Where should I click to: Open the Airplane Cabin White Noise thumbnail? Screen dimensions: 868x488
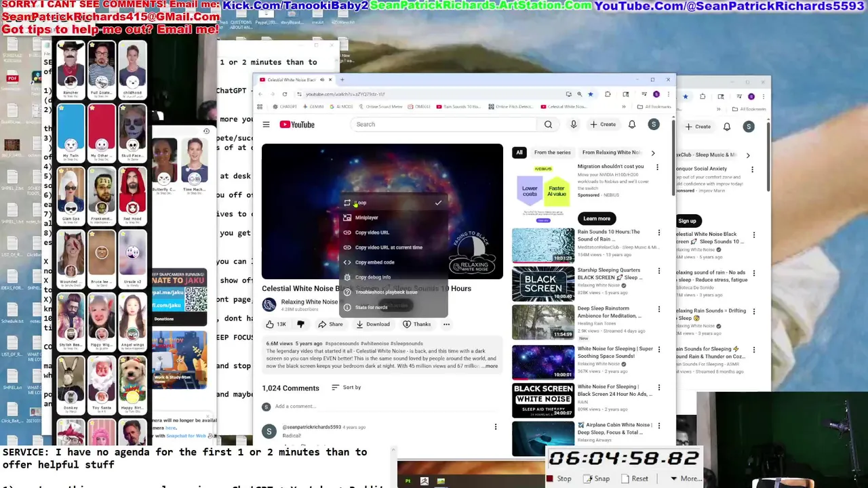(542, 439)
